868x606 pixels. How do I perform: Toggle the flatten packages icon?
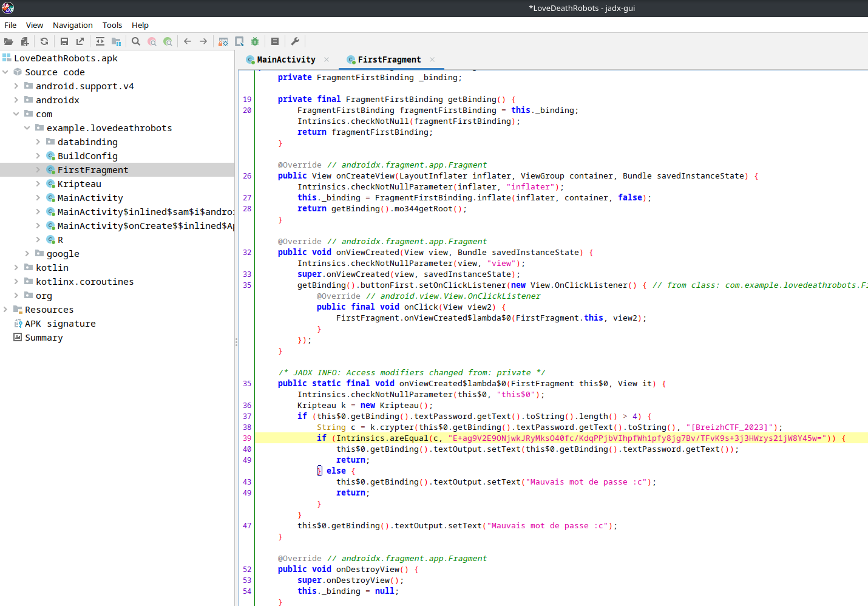tap(116, 41)
